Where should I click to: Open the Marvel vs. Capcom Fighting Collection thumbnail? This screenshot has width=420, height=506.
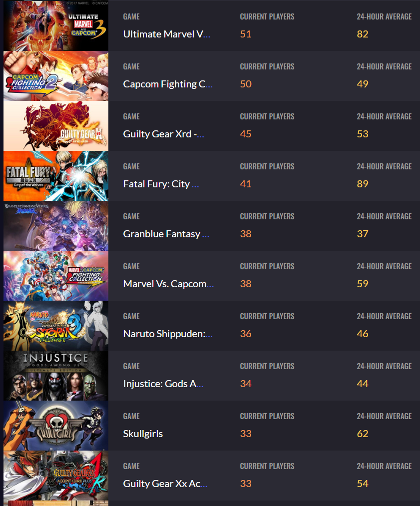click(56, 276)
